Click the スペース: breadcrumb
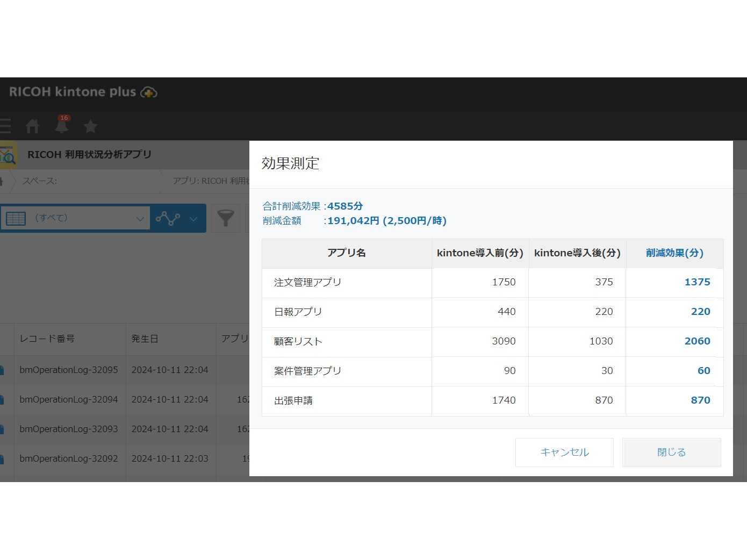The image size is (747, 560). [x=40, y=181]
